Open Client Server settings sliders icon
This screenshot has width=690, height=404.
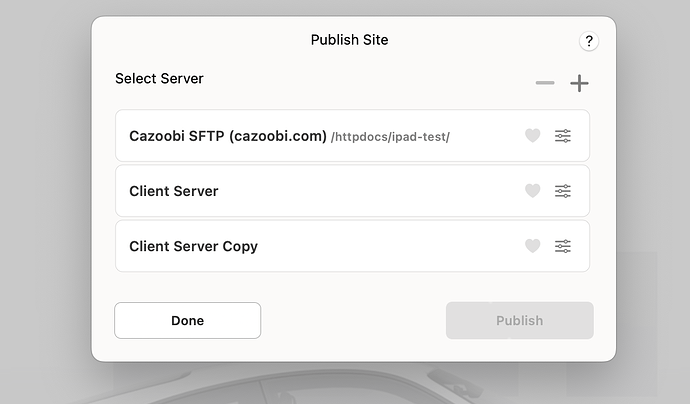pos(563,191)
